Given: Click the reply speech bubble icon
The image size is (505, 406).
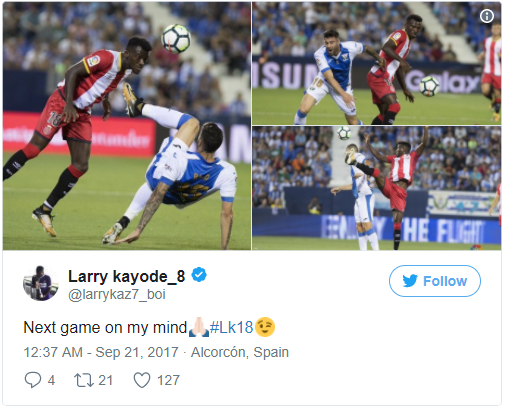Looking at the screenshot, I should pos(33,380).
